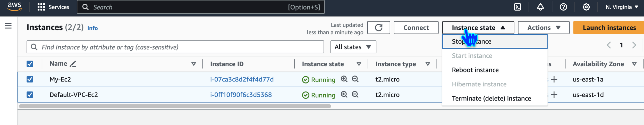Choose Reboot instance from the menu
Image resolution: width=644 pixels, height=125 pixels.
[495, 70]
